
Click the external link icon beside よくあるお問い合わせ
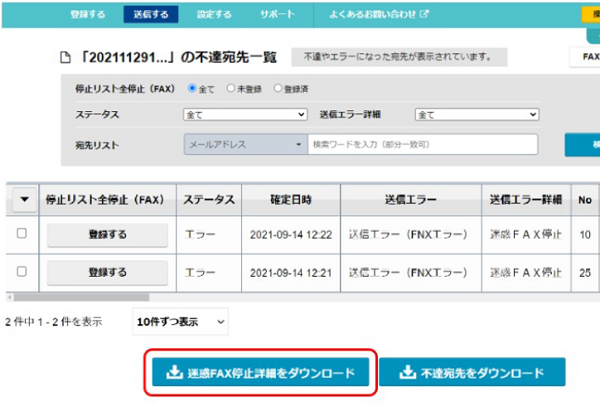click(x=424, y=14)
